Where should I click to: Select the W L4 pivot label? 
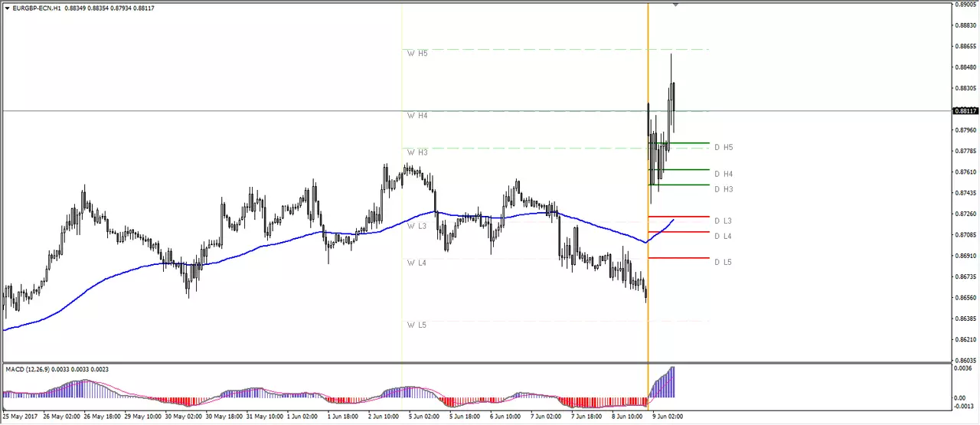click(x=416, y=263)
